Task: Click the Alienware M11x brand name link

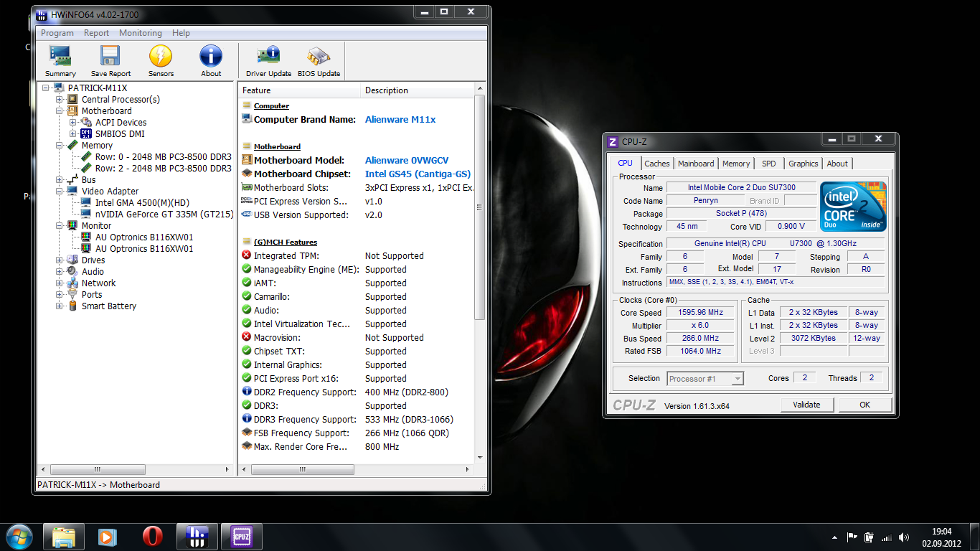Action: pos(400,120)
